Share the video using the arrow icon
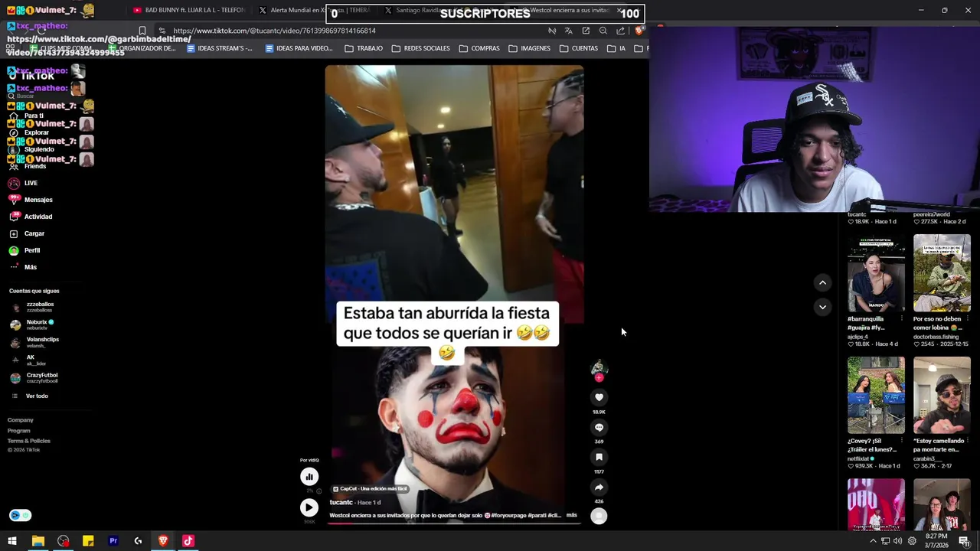980x551 pixels. 599,487
